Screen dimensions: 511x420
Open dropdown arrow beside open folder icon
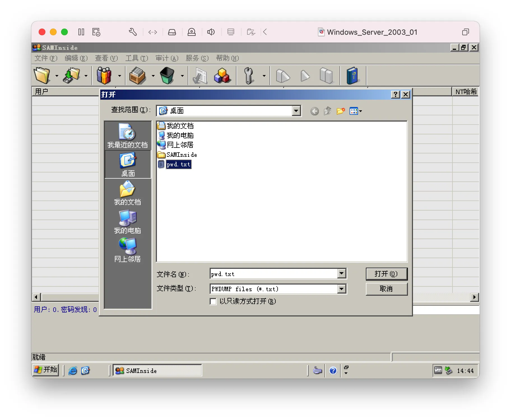(x=57, y=76)
